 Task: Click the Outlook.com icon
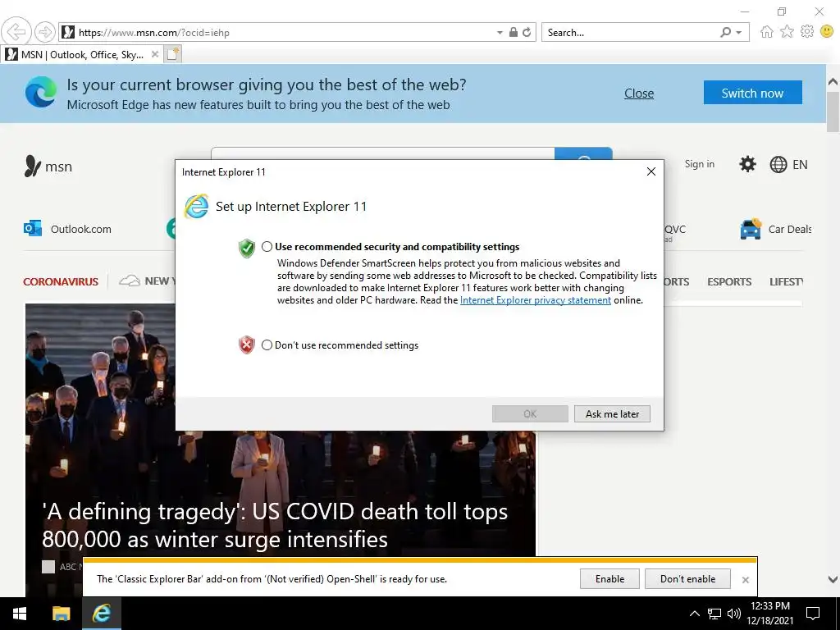33,228
